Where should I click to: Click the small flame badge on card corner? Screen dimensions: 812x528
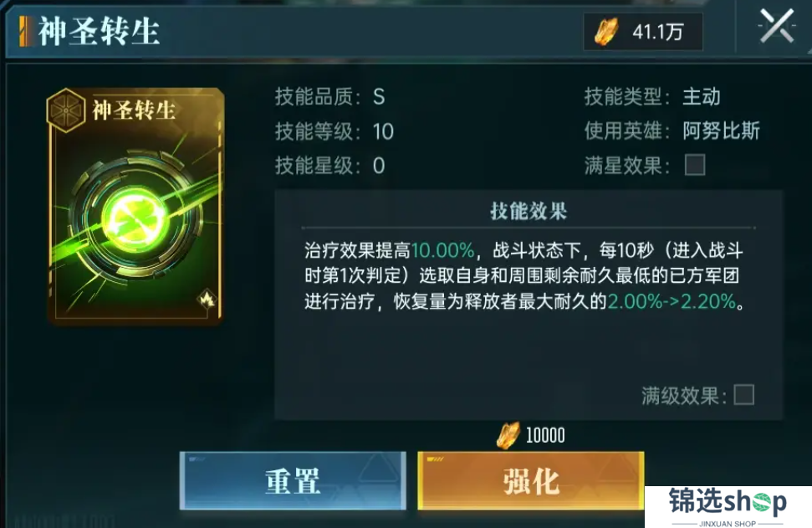tap(207, 299)
